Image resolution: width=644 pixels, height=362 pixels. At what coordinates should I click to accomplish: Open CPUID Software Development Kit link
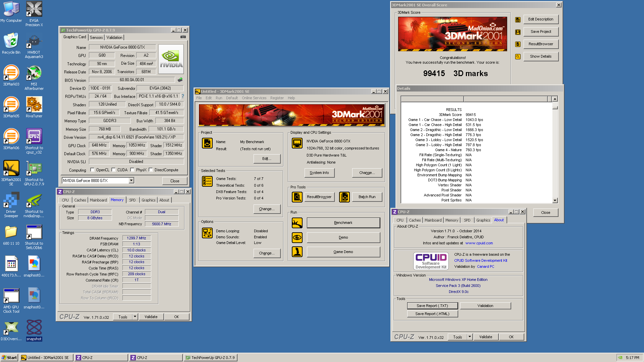pyautogui.click(x=481, y=260)
